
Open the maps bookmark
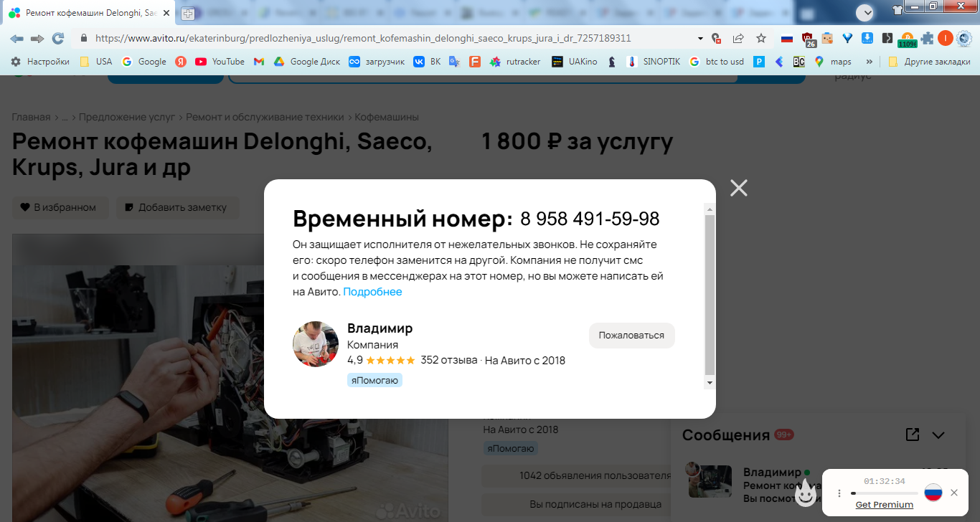pos(833,62)
